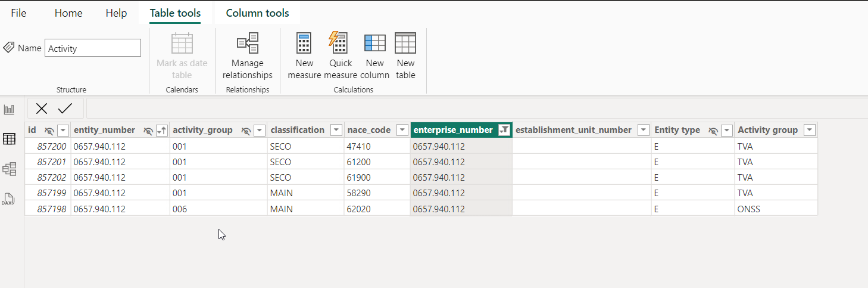Image resolution: width=868 pixels, height=288 pixels.
Task: Click Entity type cell E in row 857198
Action: click(692, 209)
